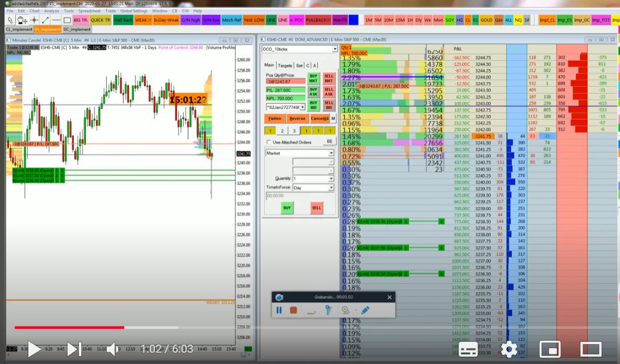This screenshot has height=364, width=620.
Task: Click the 15M timeframe toolbar button
Action: tap(400, 20)
